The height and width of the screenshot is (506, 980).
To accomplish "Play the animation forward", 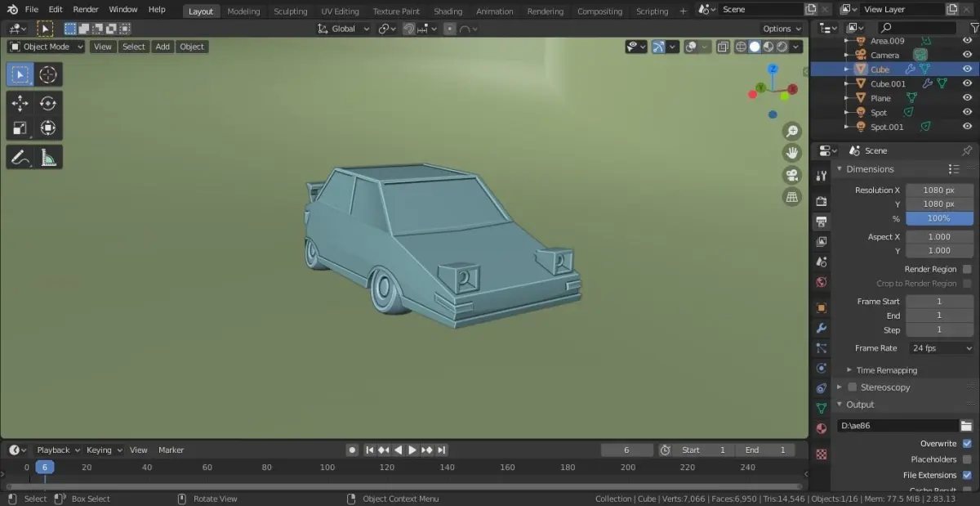I will coord(412,450).
